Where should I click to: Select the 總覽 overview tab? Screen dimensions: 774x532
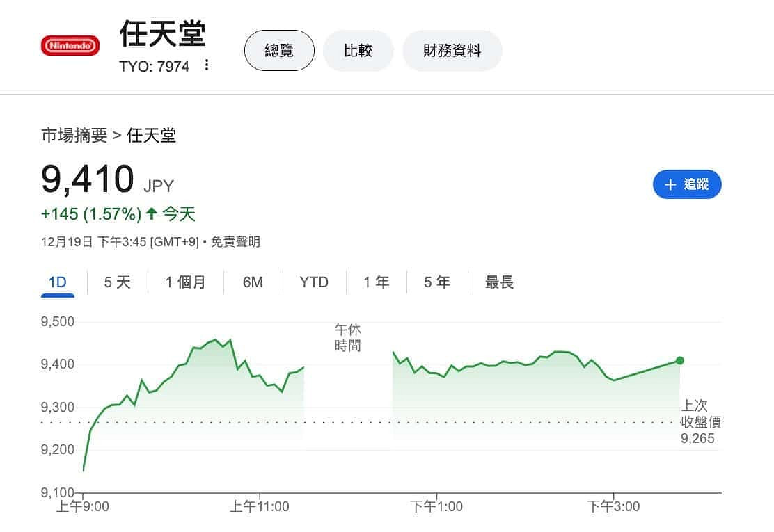(279, 50)
